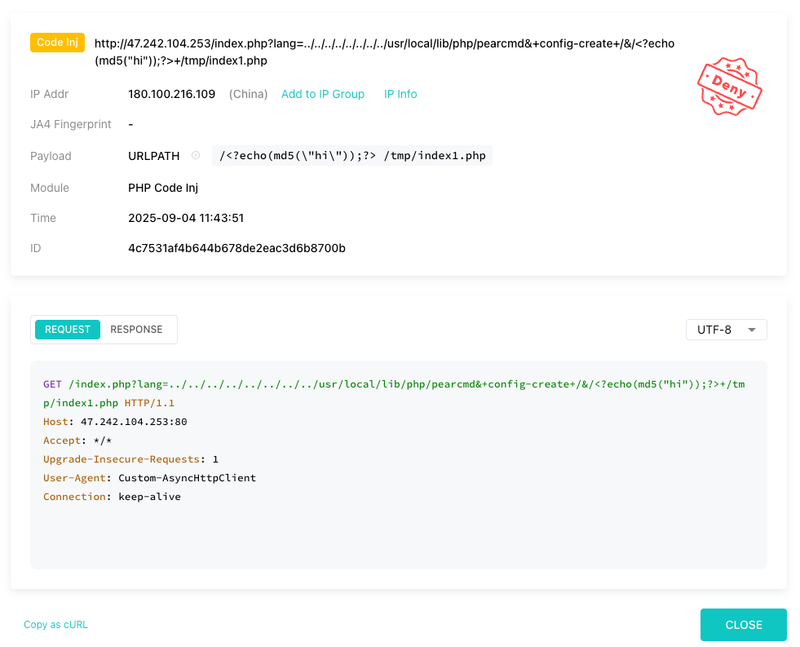Click the red Deny stamp icon
The width and height of the screenshot is (800, 647).
point(729,86)
